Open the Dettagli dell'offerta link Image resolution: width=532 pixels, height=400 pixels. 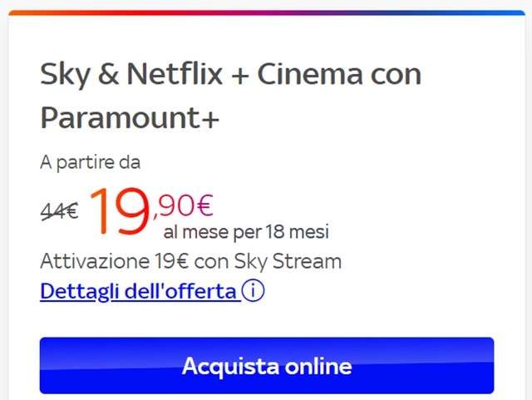tap(152, 291)
